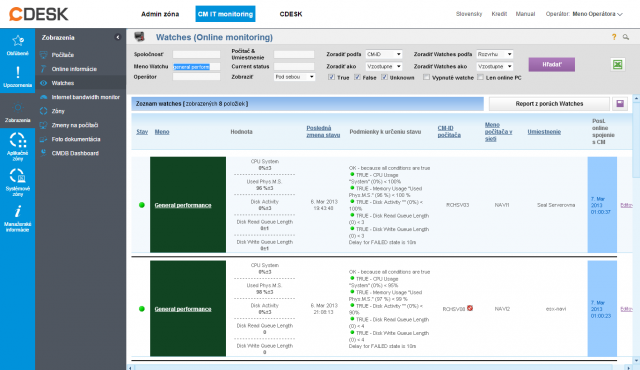The height and width of the screenshot is (370, 640).
Task: Toggle the True checkbox
Action: 331,77
